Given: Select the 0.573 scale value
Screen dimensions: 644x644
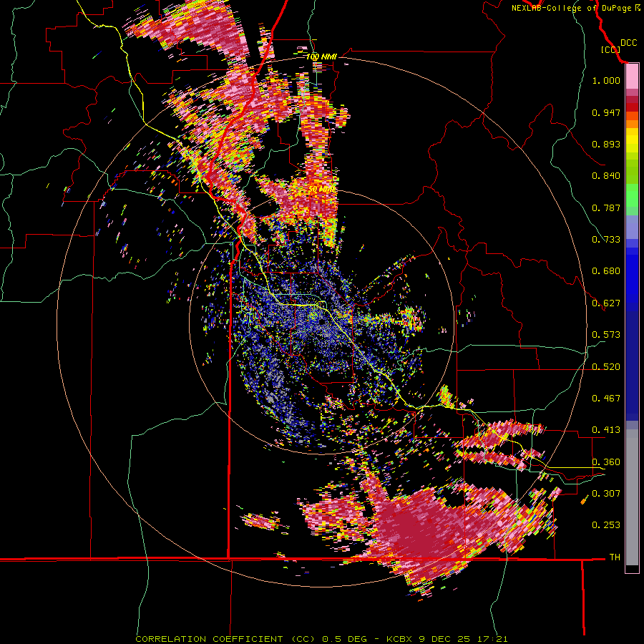Looking at the screenshot, I should (606, 335).
